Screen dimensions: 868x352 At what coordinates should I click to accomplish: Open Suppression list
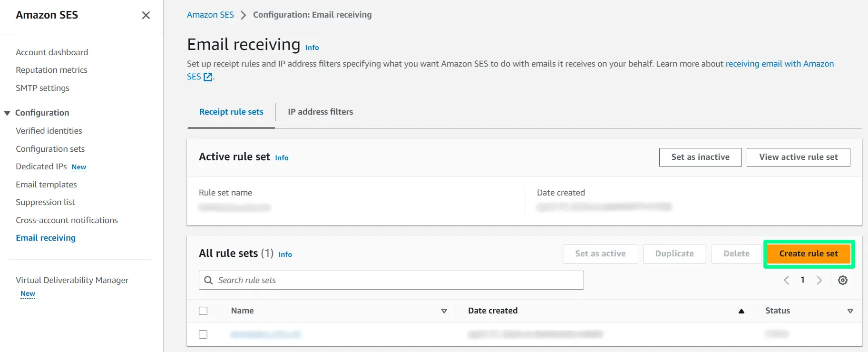[45, 202]
